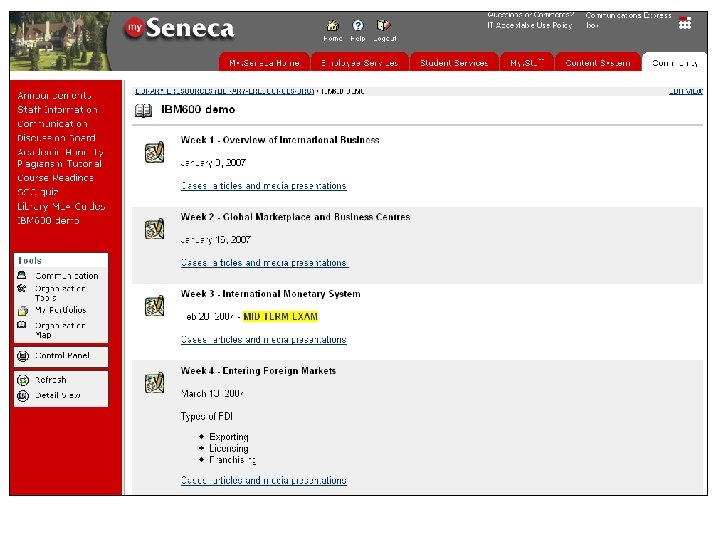Click the mySeneca logo
This screenshot has width=720, height=540.
pyautogui.click(x=179, y=28)
